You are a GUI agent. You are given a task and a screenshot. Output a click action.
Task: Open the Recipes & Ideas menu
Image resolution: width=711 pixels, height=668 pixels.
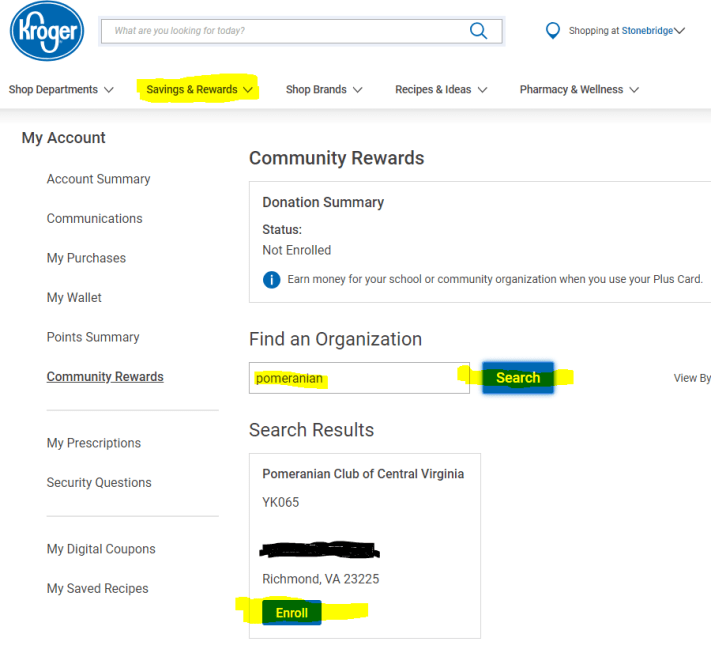[441, 89]
